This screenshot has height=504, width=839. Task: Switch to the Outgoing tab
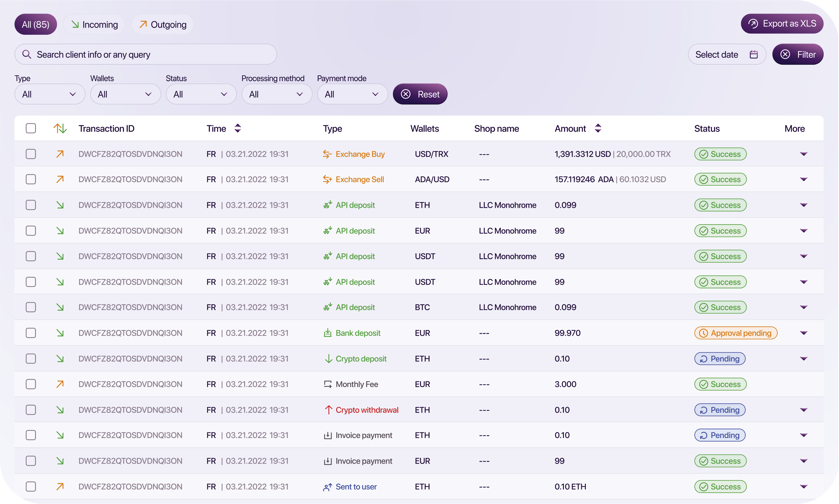(163, 24)
